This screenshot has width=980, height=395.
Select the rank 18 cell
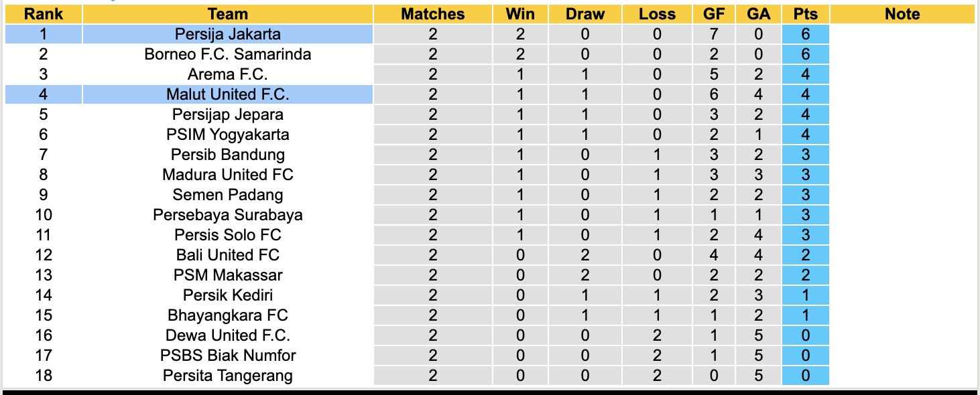pyautogui.click(x=44, y=376)
